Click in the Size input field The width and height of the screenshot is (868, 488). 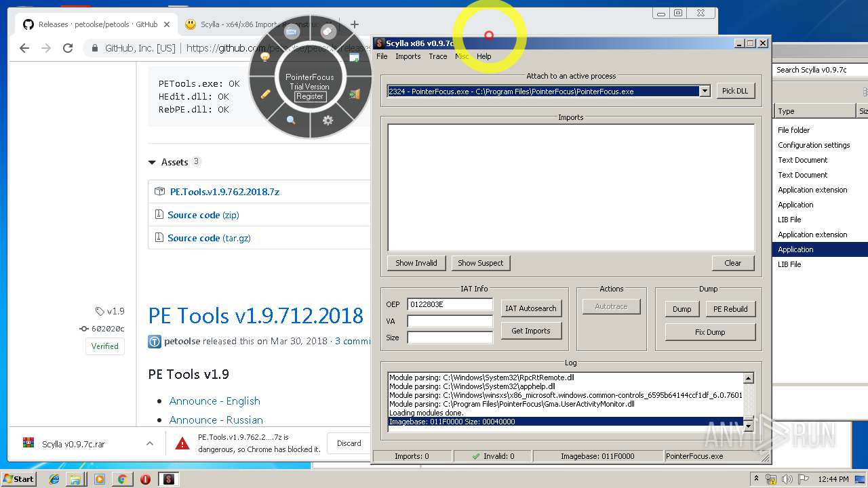(x=450, y=338)
